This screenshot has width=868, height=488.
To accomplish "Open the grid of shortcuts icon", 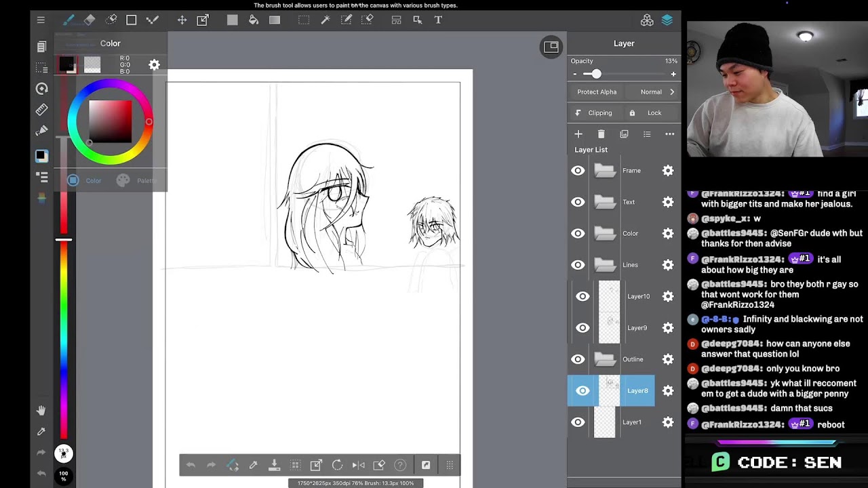I will [x=450, y=465].
